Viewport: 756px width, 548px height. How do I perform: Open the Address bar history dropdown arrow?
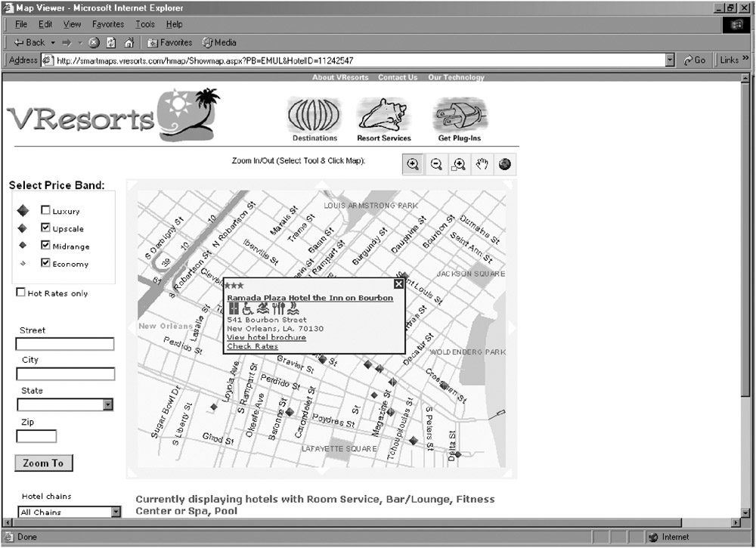670,60
